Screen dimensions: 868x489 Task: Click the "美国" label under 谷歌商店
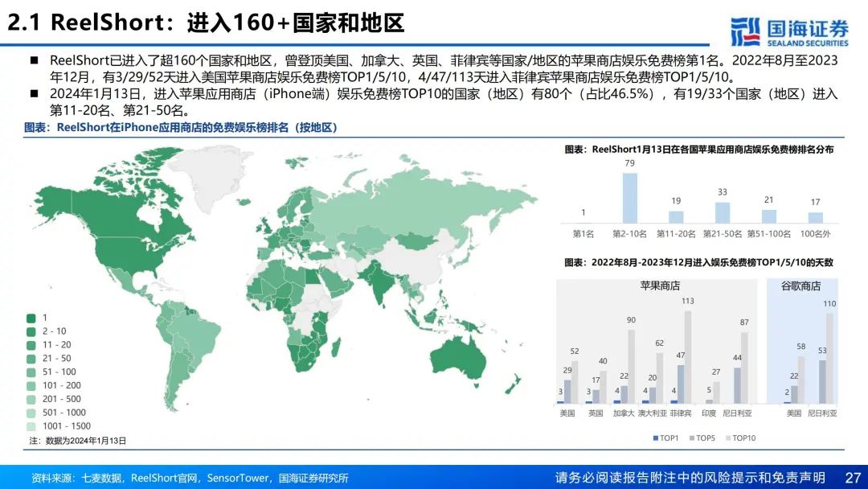pos(794,413)
